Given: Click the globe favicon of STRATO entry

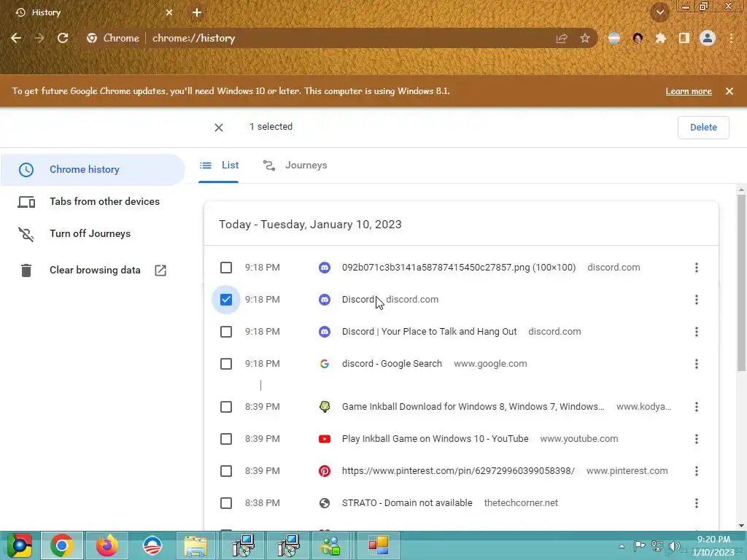Looking at the screenshot, I should click(x=325, y=503).
